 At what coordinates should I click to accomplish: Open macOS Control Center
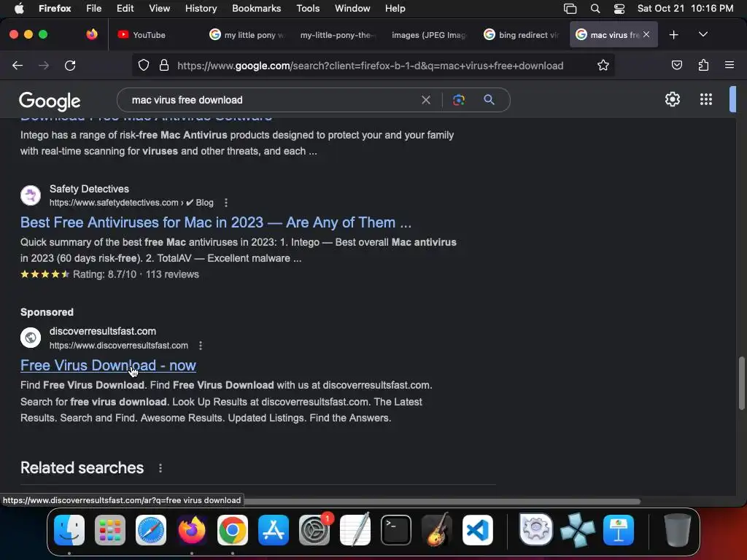(x=619, y=9)
